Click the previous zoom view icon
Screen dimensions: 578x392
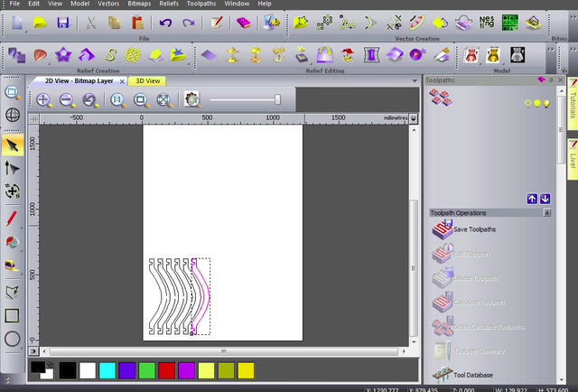(90, 100)
